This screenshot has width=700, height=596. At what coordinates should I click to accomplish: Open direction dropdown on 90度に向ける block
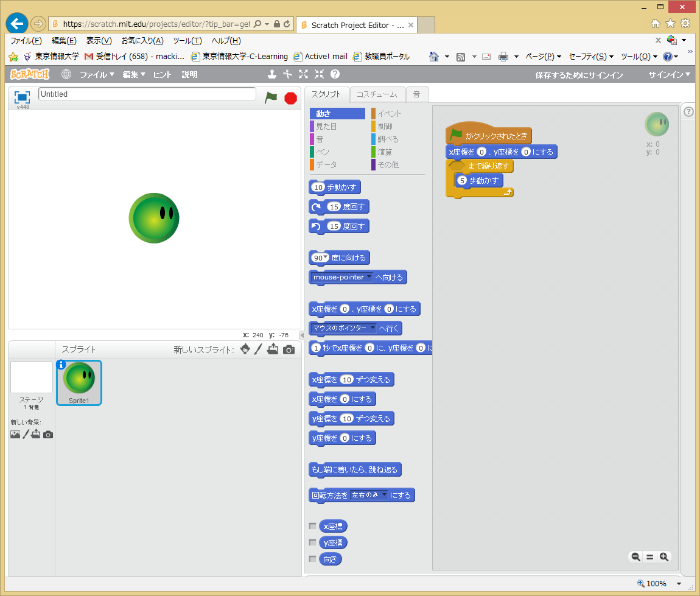tap(326, 257)
